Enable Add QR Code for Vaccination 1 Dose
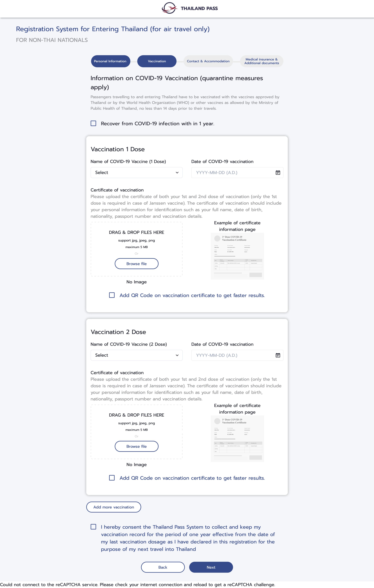 tap(112, 295)
